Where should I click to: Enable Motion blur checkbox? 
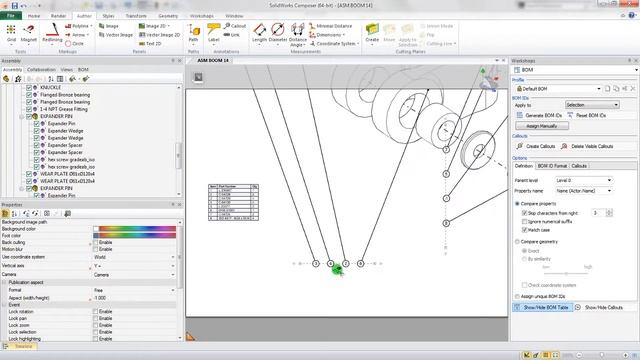click(96, 249)
